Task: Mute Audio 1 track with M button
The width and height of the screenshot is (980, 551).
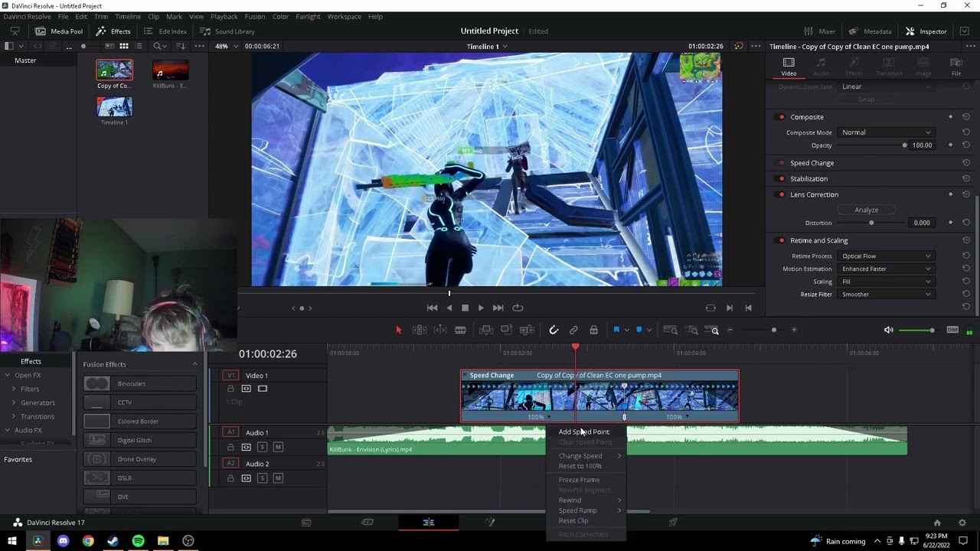Action: tap(278, 447)
